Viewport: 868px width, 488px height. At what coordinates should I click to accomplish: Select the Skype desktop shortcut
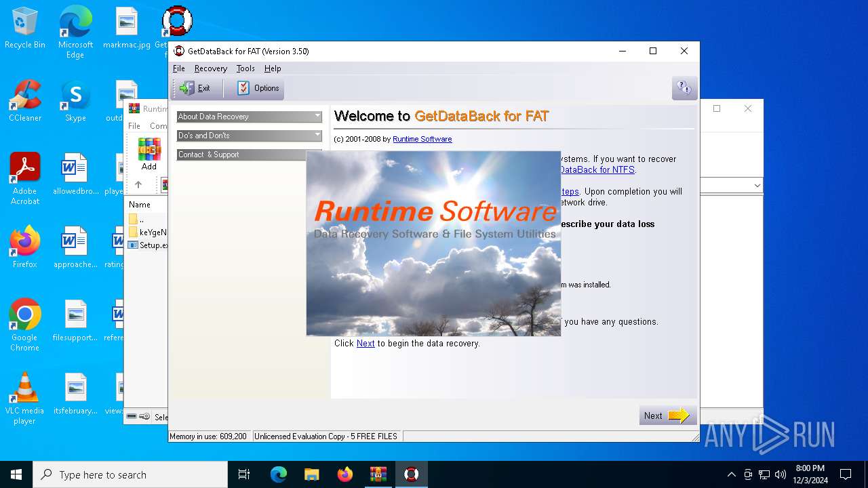click(x=75, y=102)
